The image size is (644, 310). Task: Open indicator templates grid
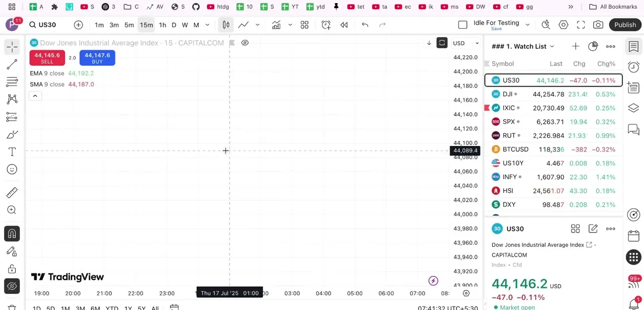(304, 25)
